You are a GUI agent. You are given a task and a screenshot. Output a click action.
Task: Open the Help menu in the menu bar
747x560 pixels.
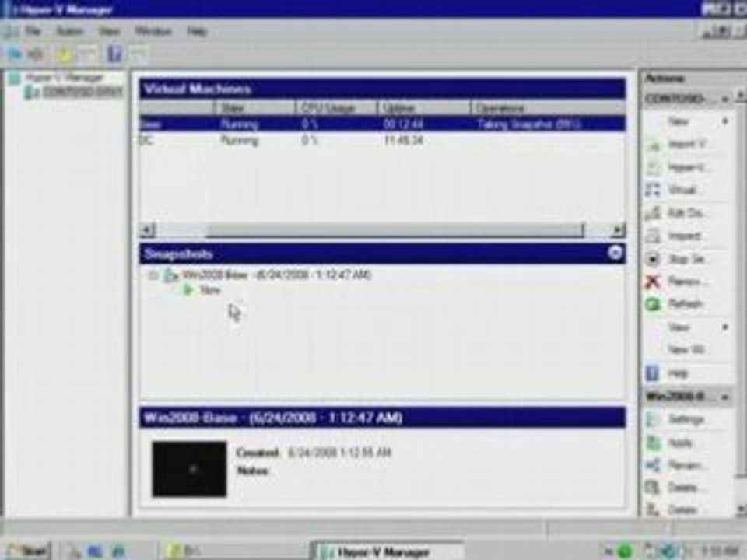click(197, 31)
